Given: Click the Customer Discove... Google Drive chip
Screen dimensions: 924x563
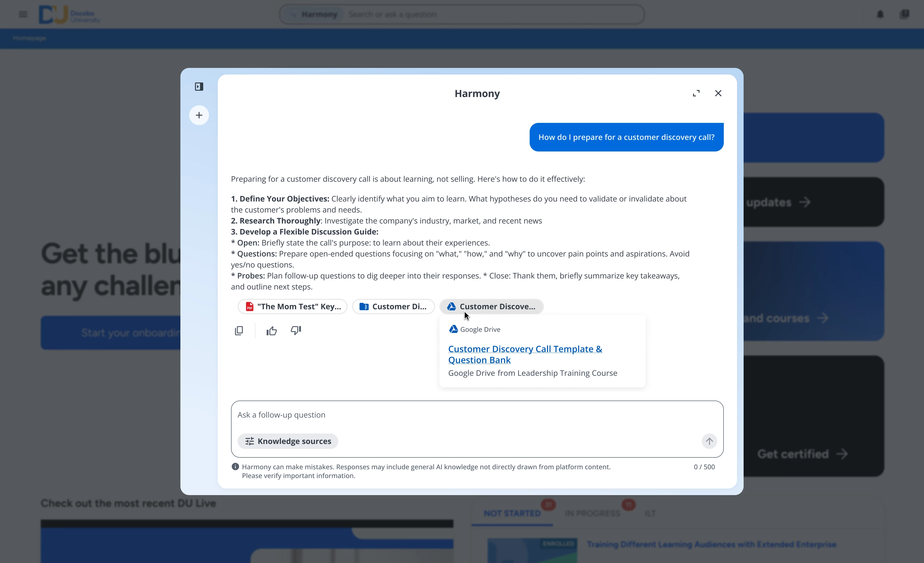Looking at the screenshot, I should pos(491,307).
